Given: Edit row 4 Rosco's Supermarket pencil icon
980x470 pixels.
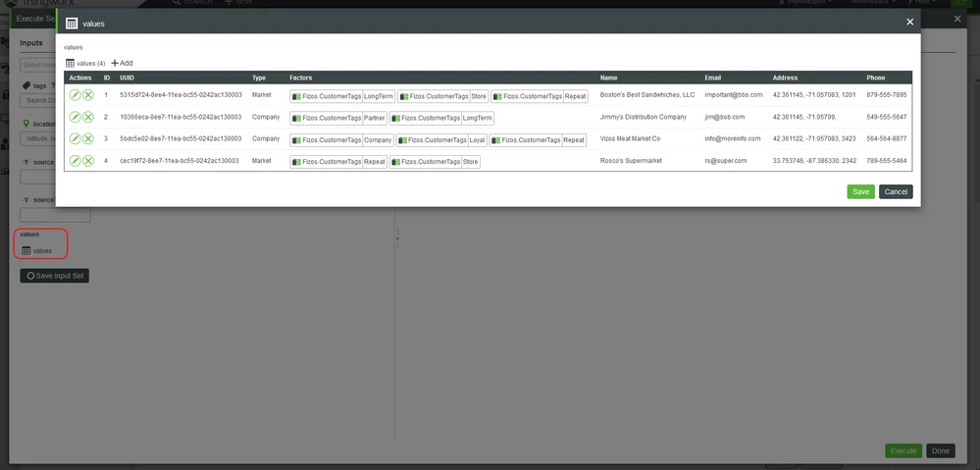Looking at the screenshot, I should click(x=75, y=161).
